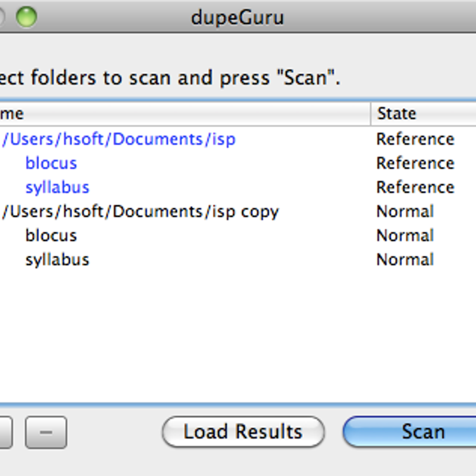The width and height of the screenshot is (476, 476).
Task: Select the blue syllabus subfolder
Action: [x=57, y=187]
